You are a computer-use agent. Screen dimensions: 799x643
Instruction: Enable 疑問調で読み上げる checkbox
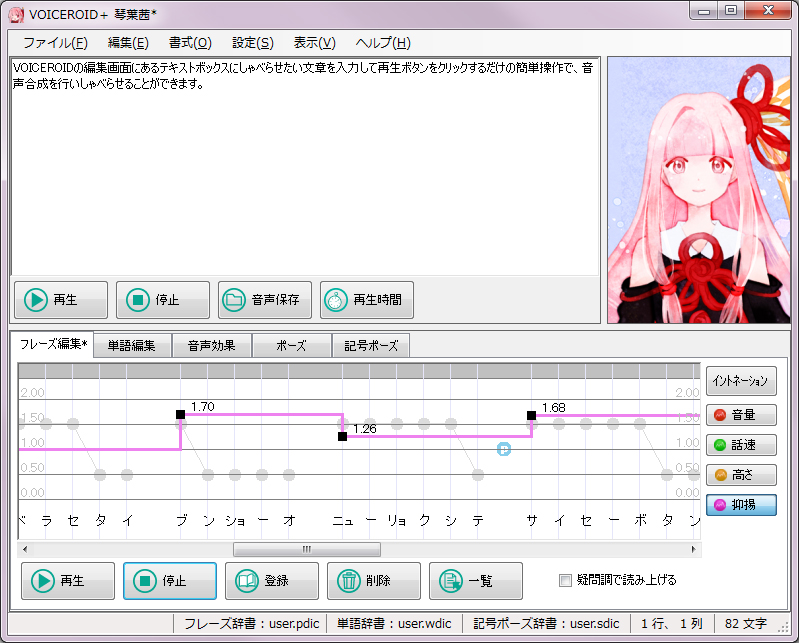[565, 580]
